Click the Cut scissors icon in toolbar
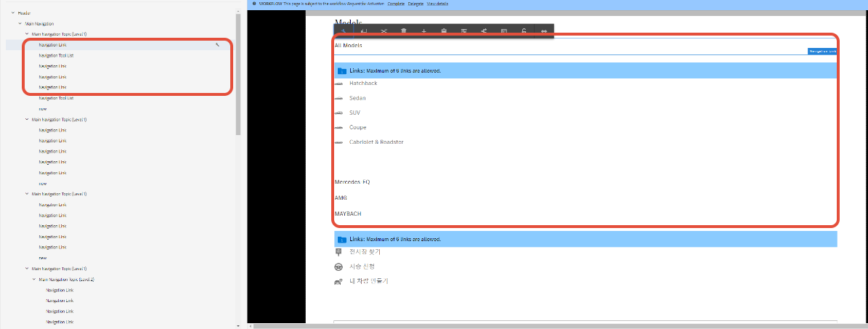868x329 pixels. (x=384, y=31)
